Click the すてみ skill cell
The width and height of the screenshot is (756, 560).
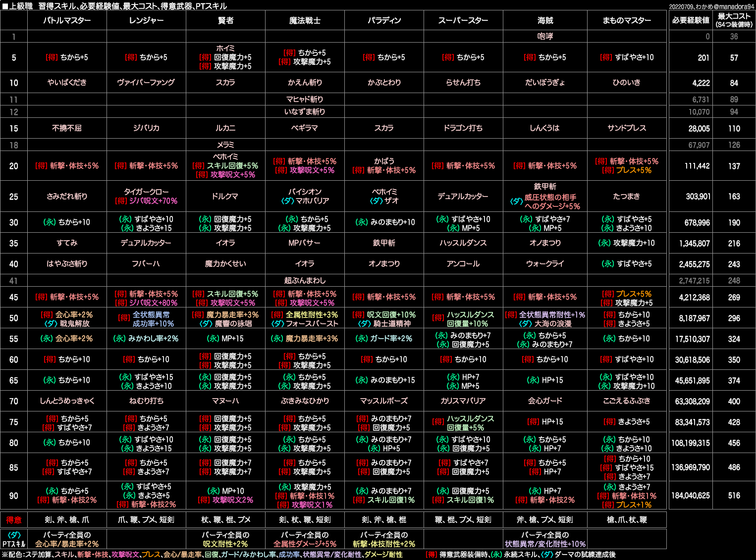tap(67, 243)
